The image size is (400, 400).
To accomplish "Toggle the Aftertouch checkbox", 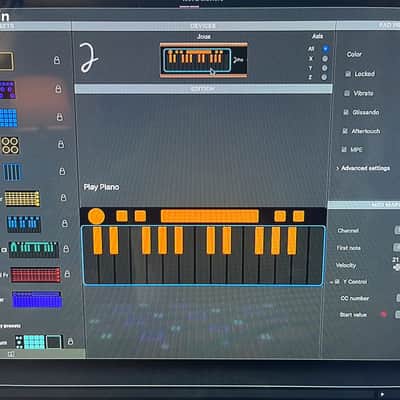I will pos(345,131).
